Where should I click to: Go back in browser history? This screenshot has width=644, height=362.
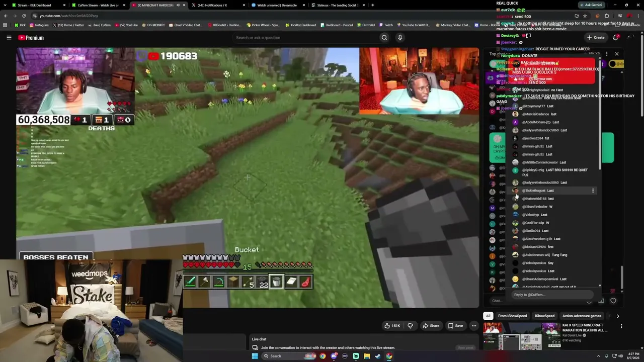(x=6, y=16)
